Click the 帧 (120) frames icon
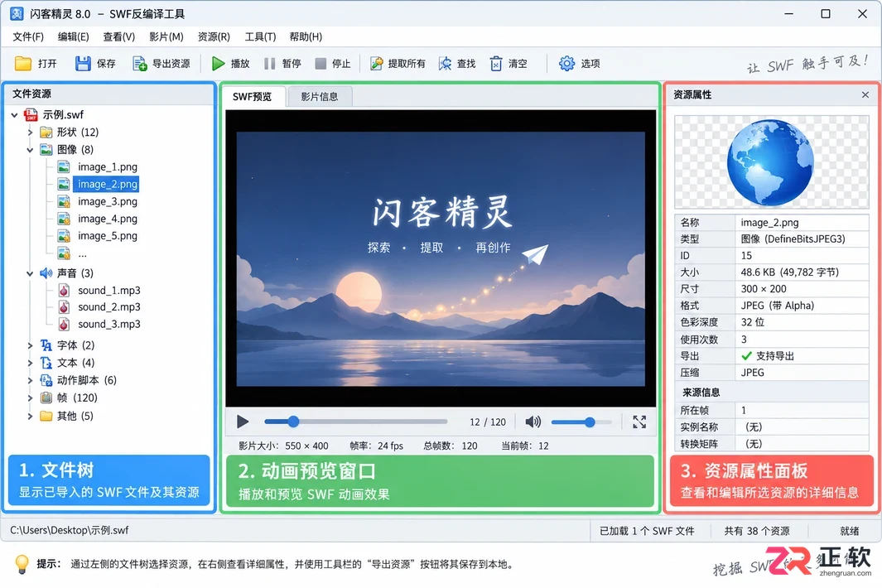Screen dimensions: 882x588 coord(46,398)
